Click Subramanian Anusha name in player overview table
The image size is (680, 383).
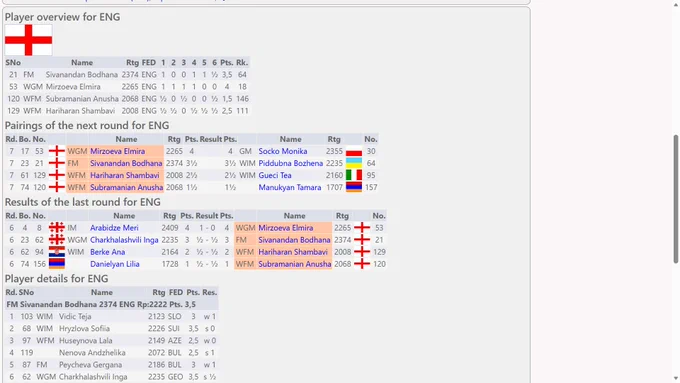pos(82,99)
